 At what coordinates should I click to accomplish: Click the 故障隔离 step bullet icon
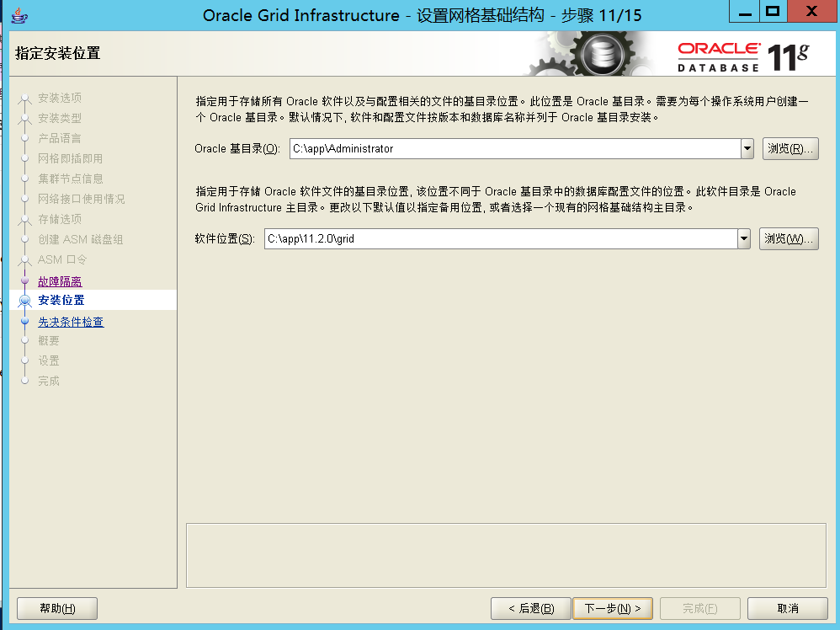(24, 280)
